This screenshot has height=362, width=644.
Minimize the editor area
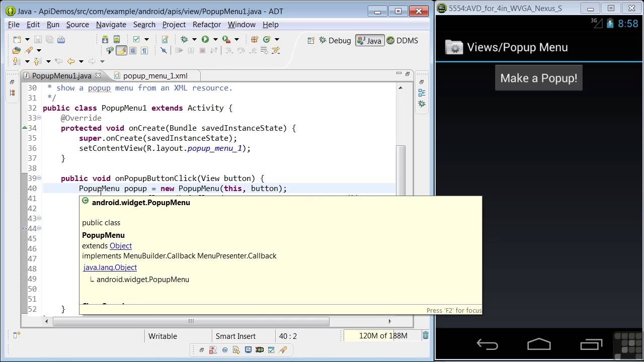[398, 74]
